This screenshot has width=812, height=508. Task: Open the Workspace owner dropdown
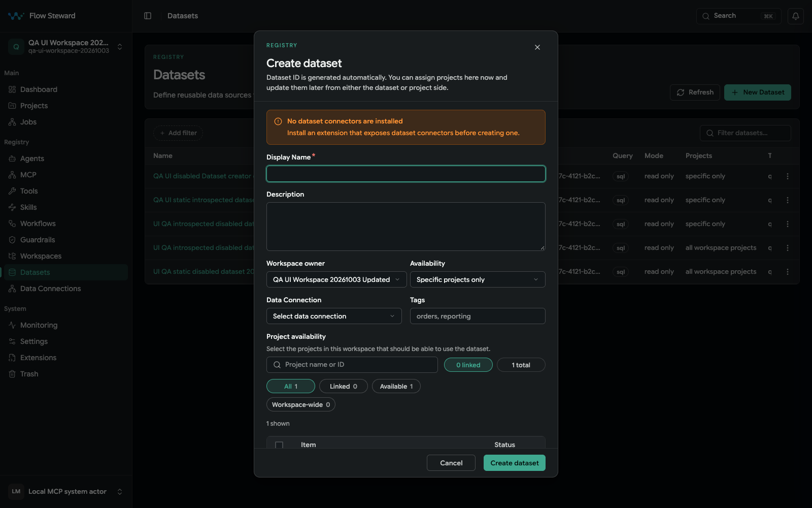(336, 279)
